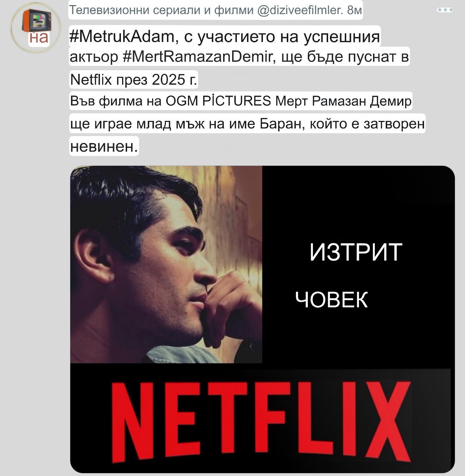Click the final word 'невинен.'
Viewport: 465px width, 476px height.
tap(104, 146)
